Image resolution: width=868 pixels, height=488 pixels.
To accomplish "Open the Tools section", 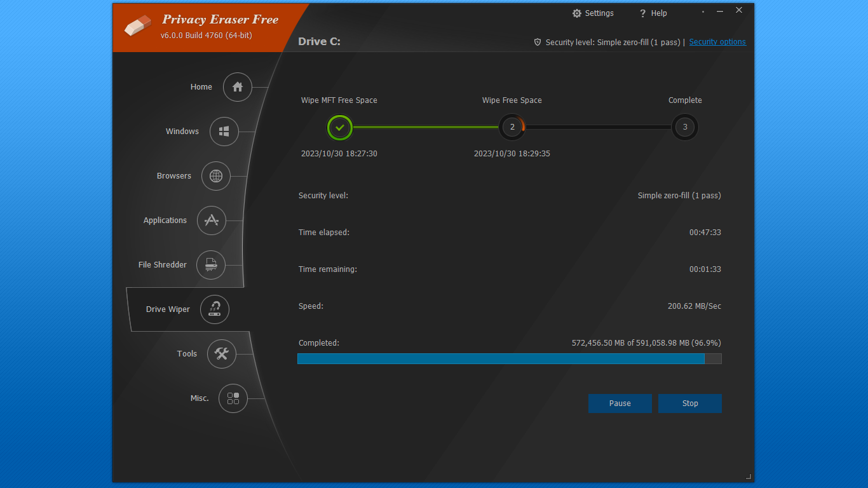I will 221,354.
